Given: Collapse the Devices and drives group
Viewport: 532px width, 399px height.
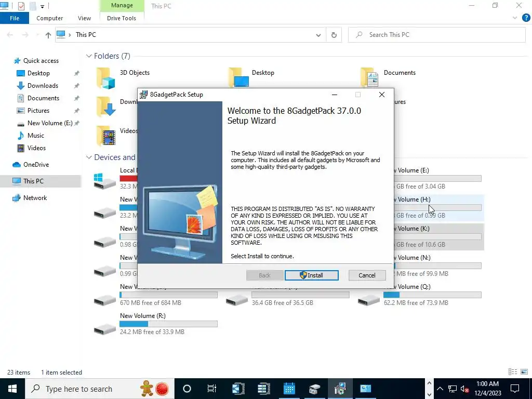Looking at the screenshot, I should click(89, 157).
